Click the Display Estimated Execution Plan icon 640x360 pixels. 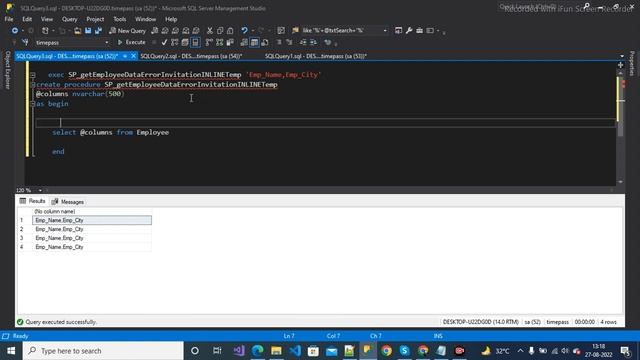click(x=174, y=42)
